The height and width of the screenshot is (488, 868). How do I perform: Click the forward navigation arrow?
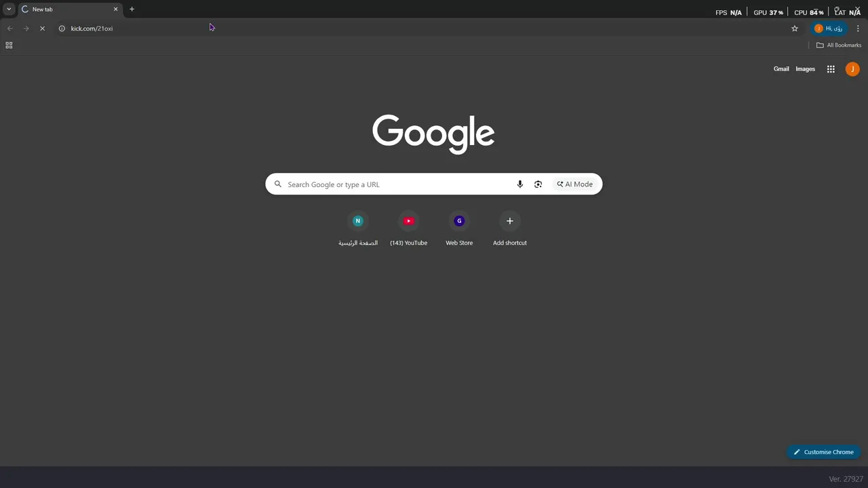click(26, 28)
